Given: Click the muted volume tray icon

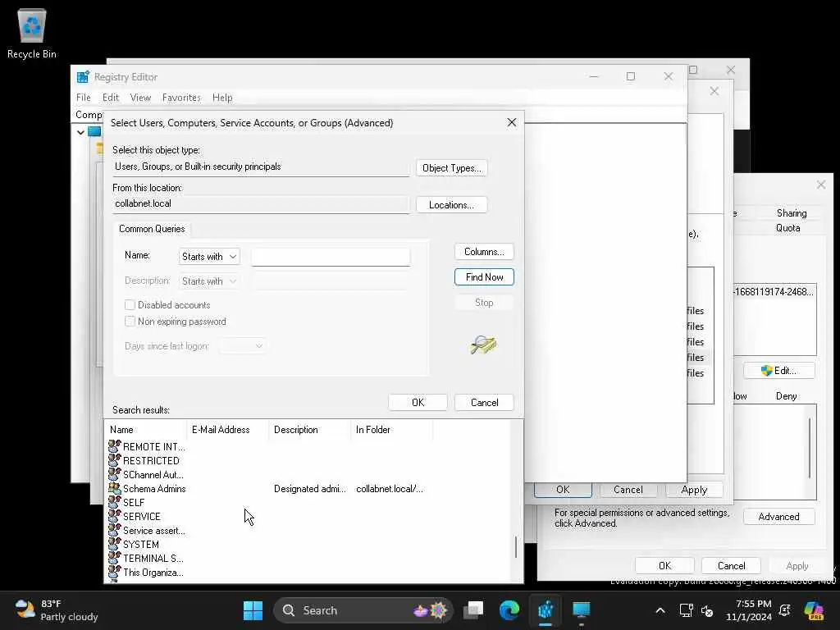Looking at the screenshot, I should coord(707,610).
